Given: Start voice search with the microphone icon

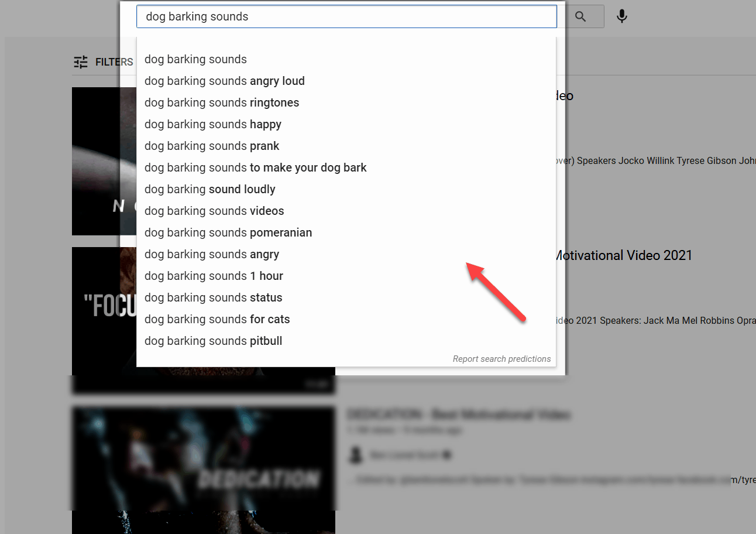Looking at the screenshot, I should coord(621,16).
